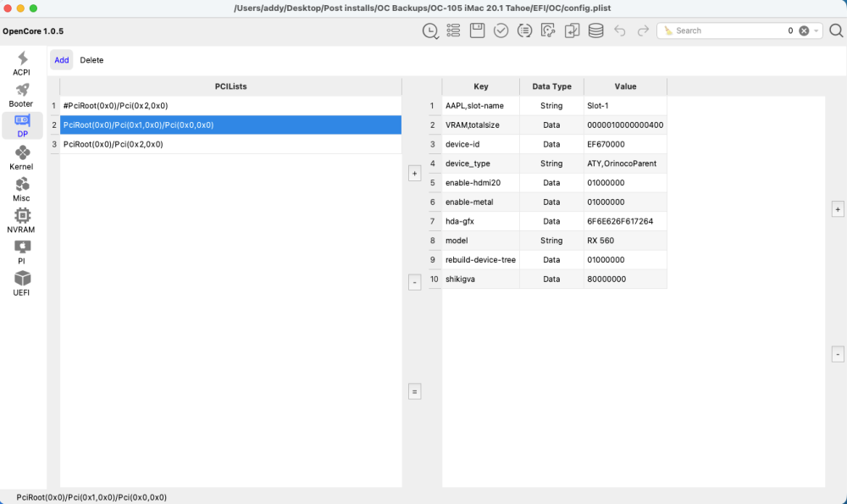
Task: Click the Data Type column header
Action: pos(551,86)
